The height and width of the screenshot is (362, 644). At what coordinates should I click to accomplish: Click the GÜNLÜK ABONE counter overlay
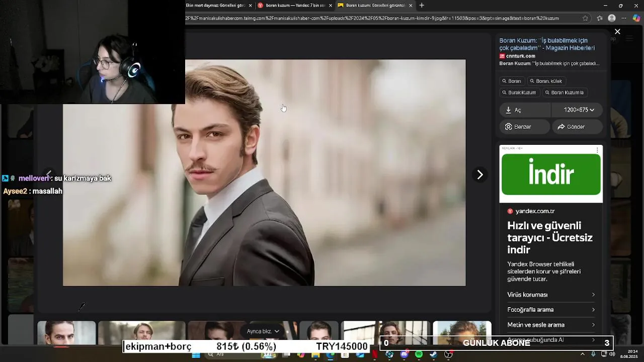(497, 343)
